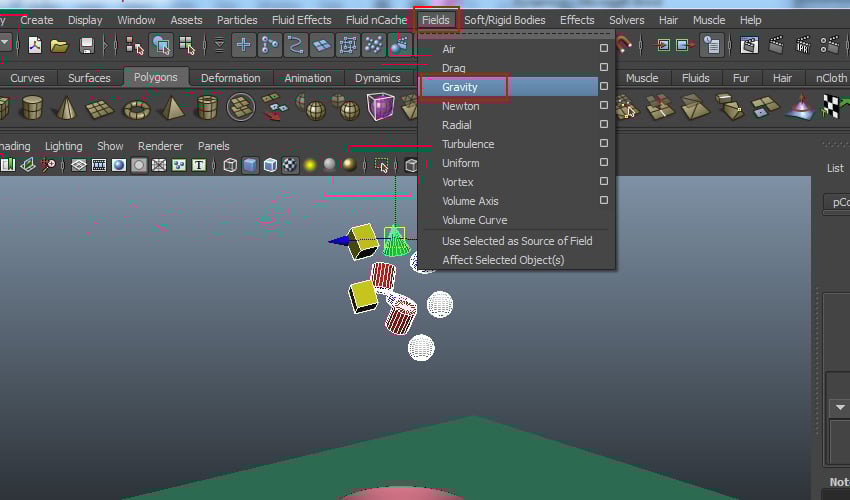Open Newton field options box

(x=603, y=105)
